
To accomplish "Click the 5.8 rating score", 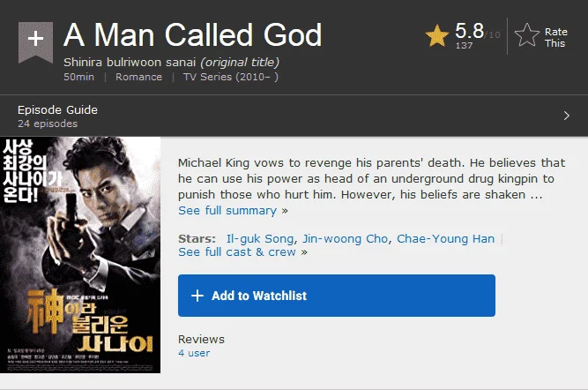I will 469,31.
